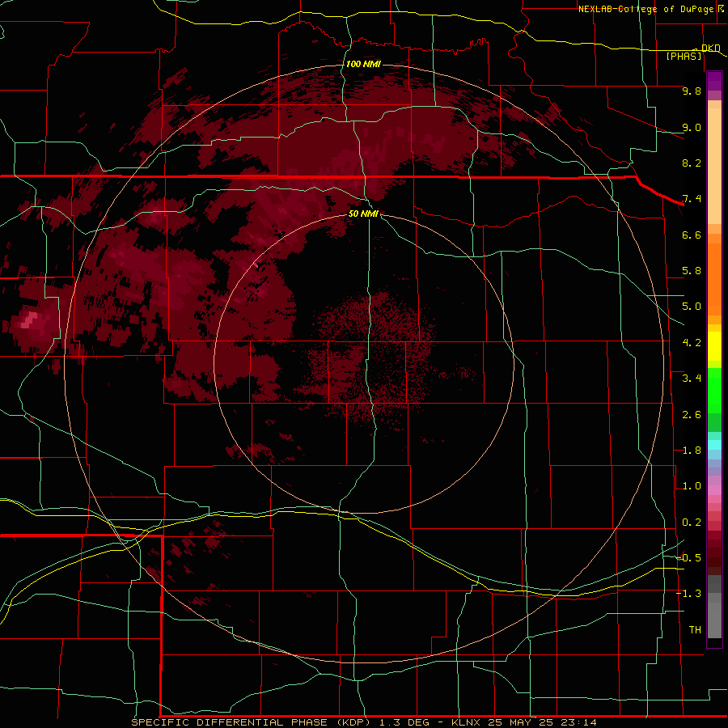This screenshot has width=728, height=728.
Task: Click the 9.0 value on color scale
Action: [x=692, y=127]
